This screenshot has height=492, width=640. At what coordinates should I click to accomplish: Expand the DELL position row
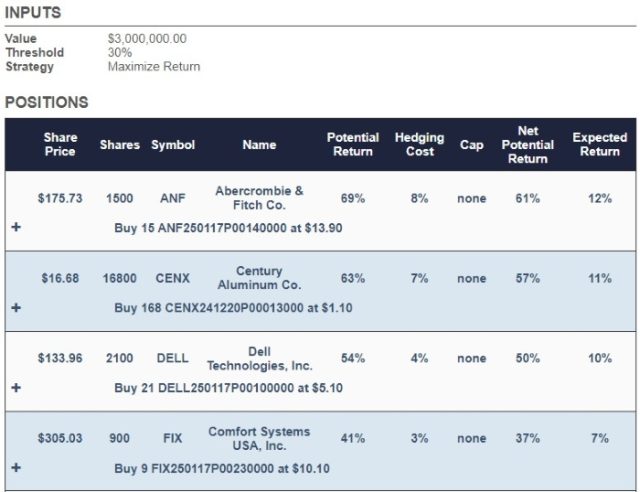click(15, 387)
